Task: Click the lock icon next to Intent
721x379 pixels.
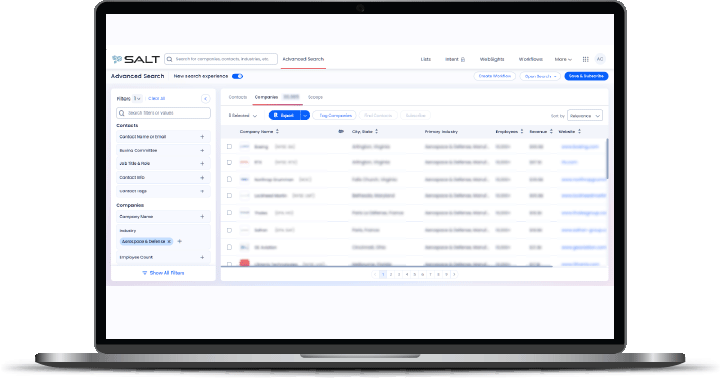Action: pos(463,59)
